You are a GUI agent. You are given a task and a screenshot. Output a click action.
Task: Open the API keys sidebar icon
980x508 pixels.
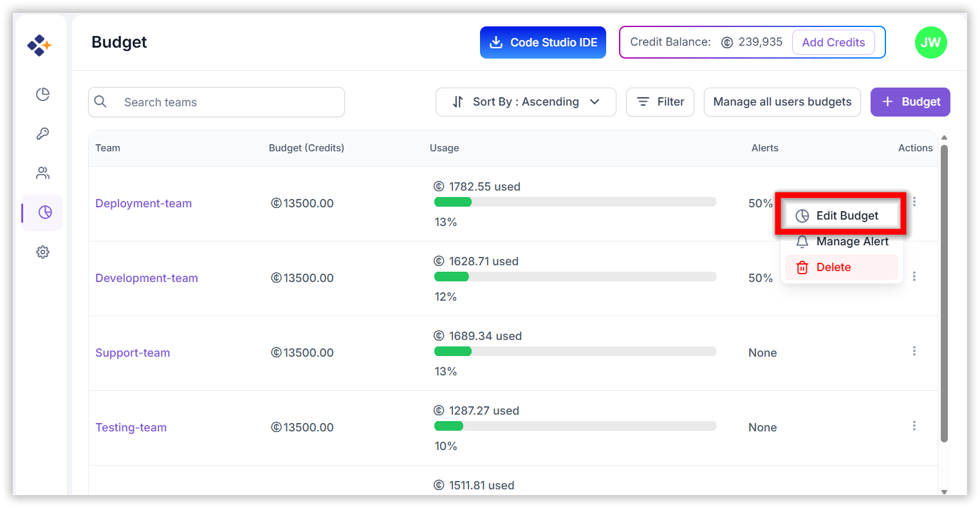click(42, 134)
